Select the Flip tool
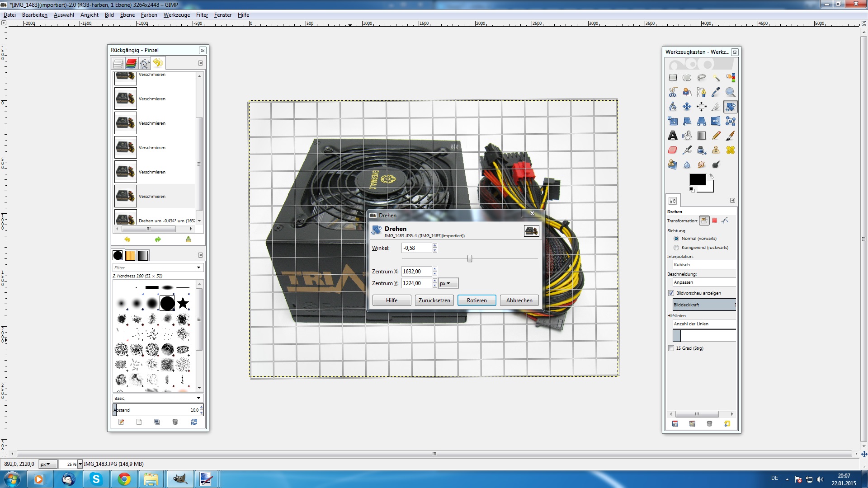The height and width of the screenshot is (488, 868). pyautogui.click(x=716, y=121)
